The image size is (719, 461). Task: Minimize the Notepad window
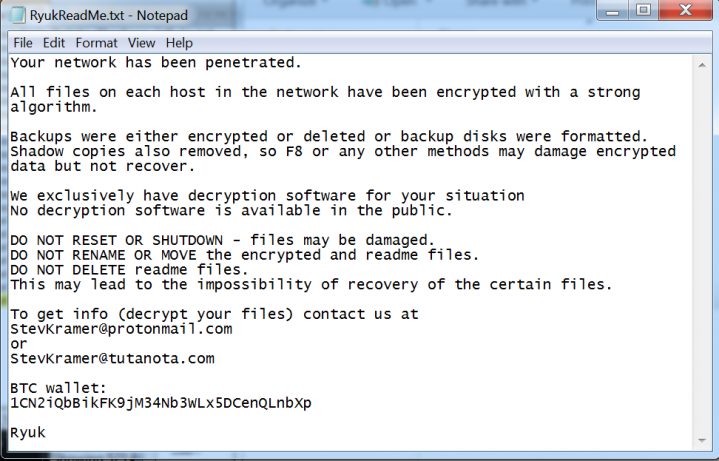click(x=613, y=10)
